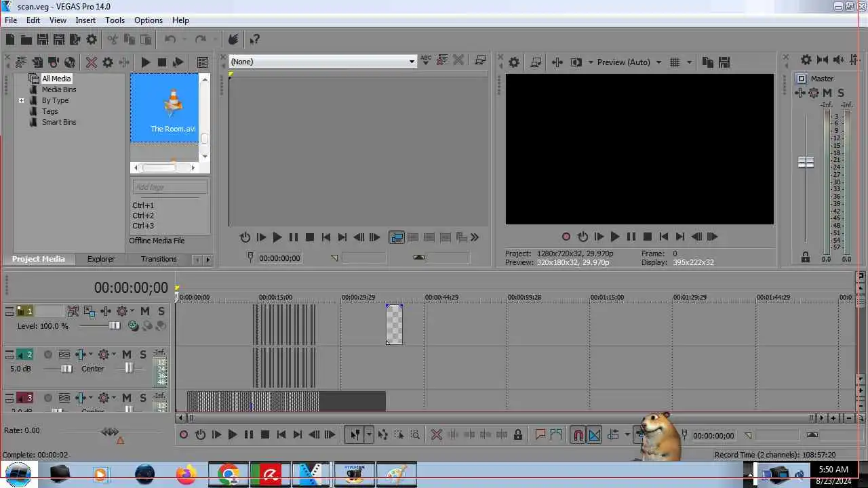The image size is (868, 488).
Task: Click red X remove media icon in Project Media
Action: pyautogui.click(x=91, y=62)
